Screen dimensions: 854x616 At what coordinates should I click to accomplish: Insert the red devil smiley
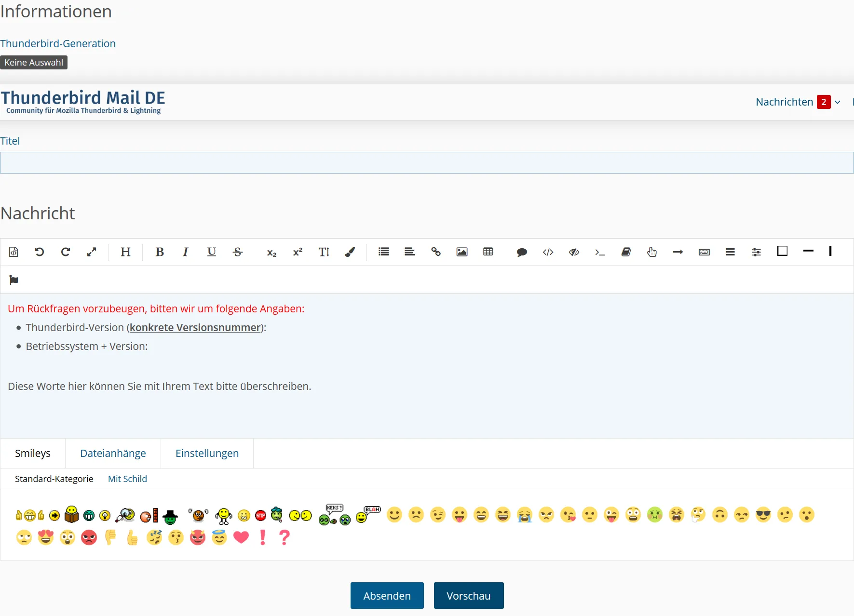[198, 537]
